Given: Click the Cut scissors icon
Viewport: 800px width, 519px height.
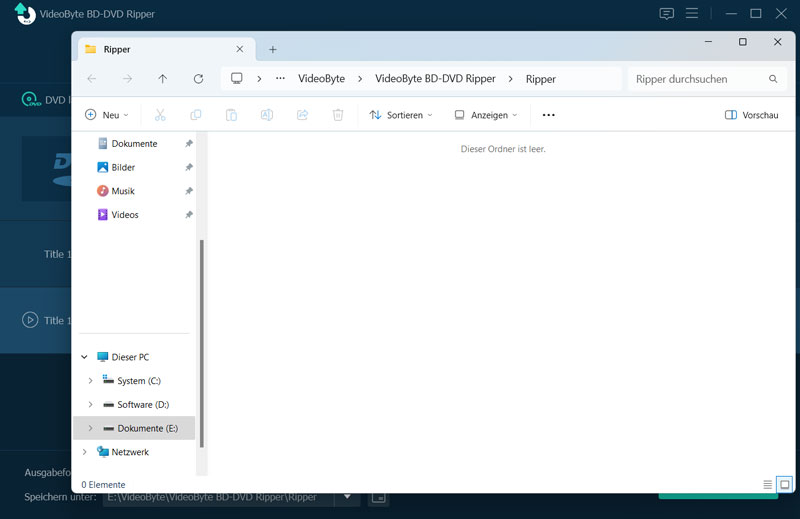Looking at the screenshot, I should click(160, 115).
